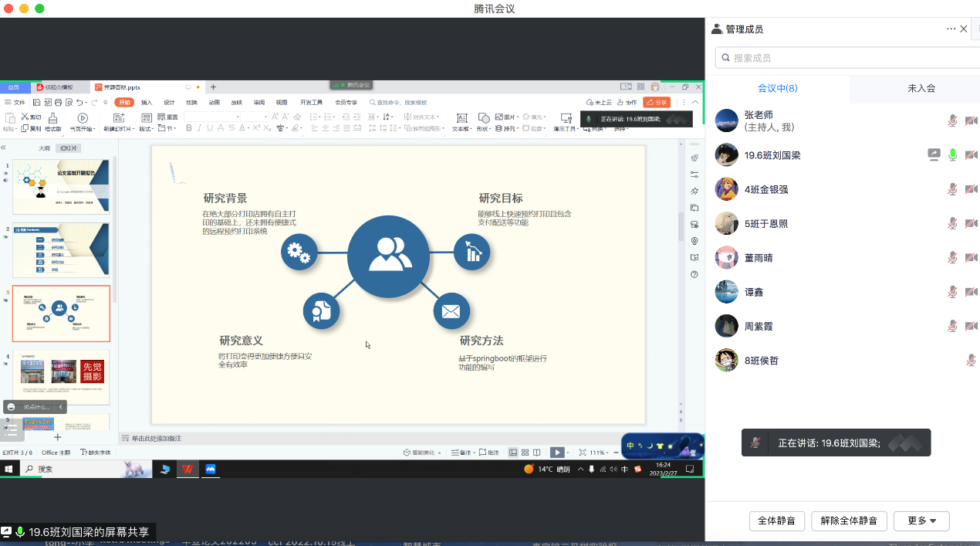
Task: Click the mail envelope icon on the slide
Action: point(451,311)
